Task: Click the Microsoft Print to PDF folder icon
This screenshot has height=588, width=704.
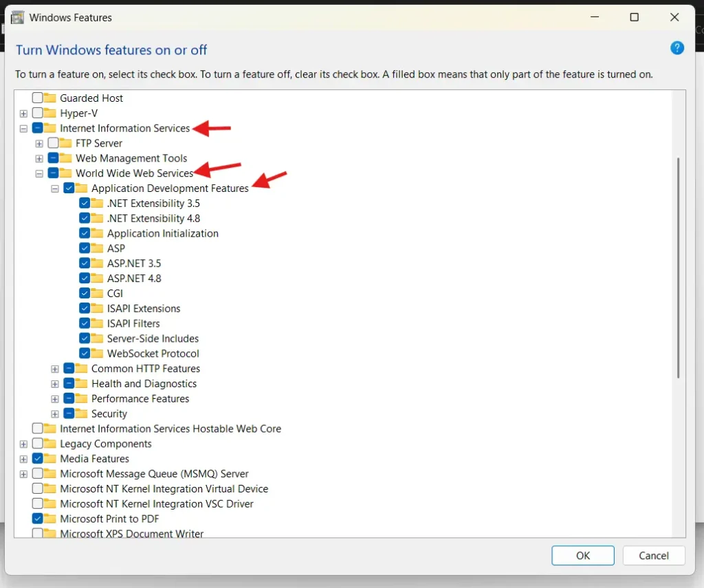Action: pos(49,519)
